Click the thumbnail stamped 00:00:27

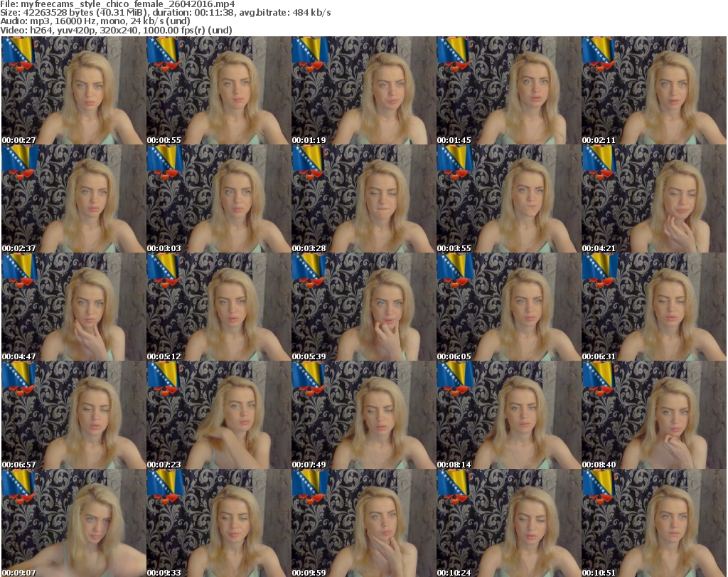point(74,90)
